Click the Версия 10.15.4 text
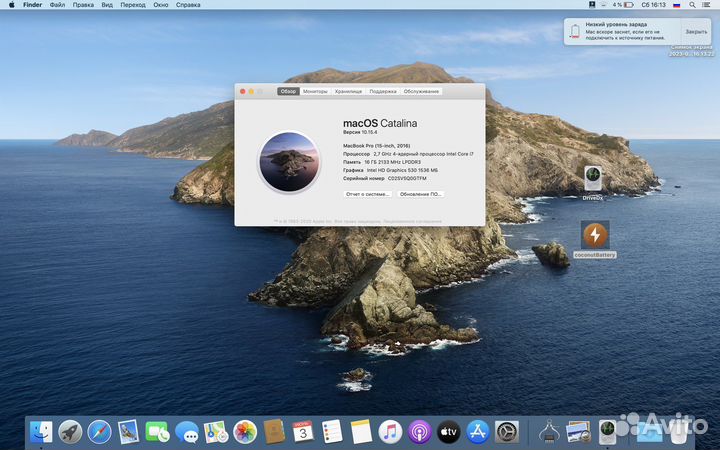720x450 pixels. tap(360, 132)
